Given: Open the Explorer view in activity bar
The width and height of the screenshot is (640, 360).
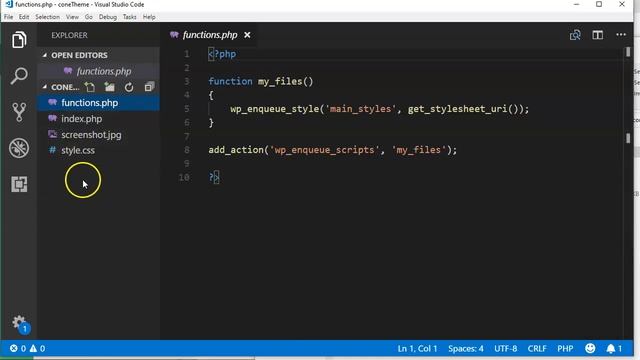Looking at the screenshot, I should click(19, 40).
